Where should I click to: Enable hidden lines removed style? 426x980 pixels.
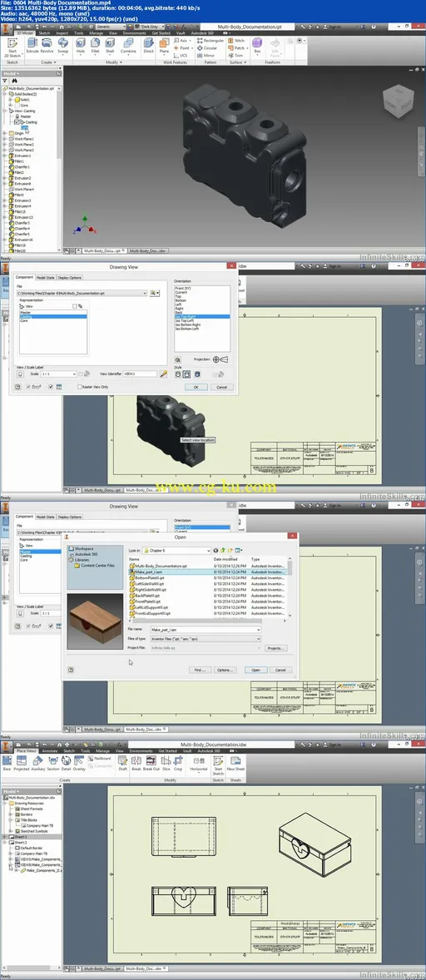pyautogui.click(x=186, y=374)
